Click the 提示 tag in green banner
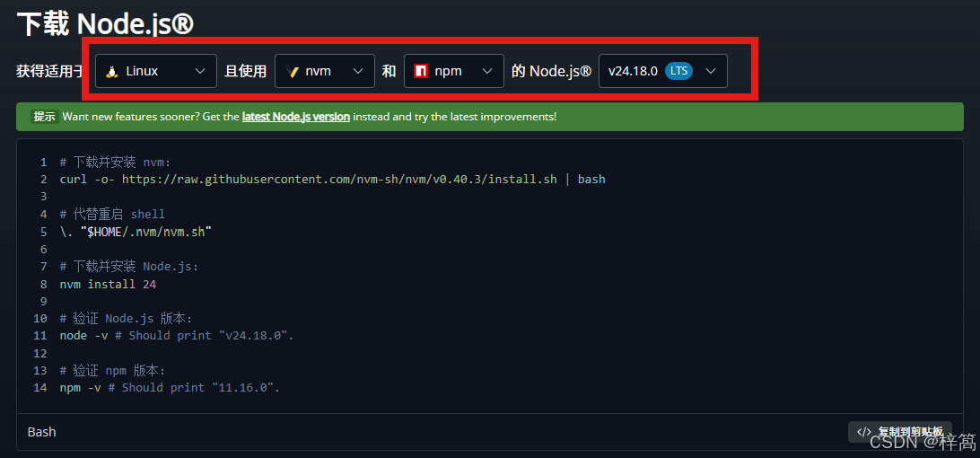 coord(44,117)
